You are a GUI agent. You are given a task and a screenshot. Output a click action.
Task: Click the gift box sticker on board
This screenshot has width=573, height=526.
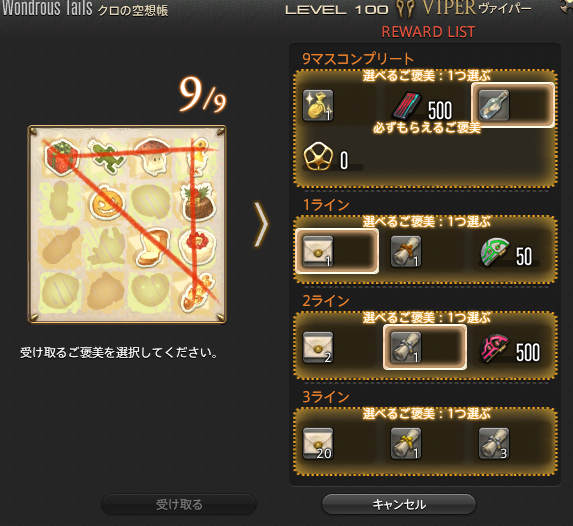(x=61, y=157)
